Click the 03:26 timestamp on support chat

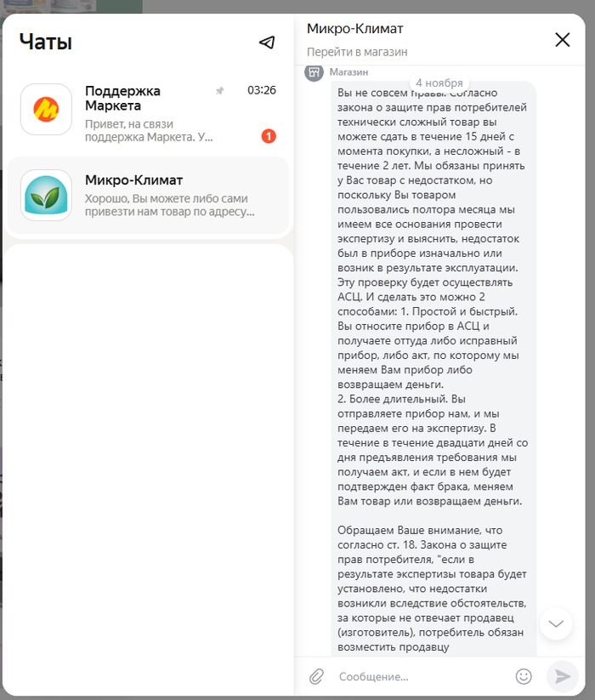pos(262,90)
